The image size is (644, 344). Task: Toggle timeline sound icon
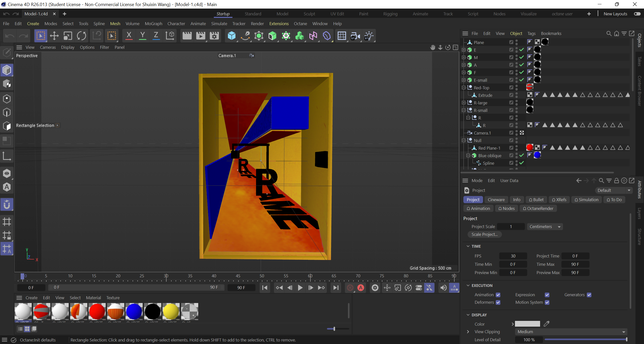click(x=444, y=288)
